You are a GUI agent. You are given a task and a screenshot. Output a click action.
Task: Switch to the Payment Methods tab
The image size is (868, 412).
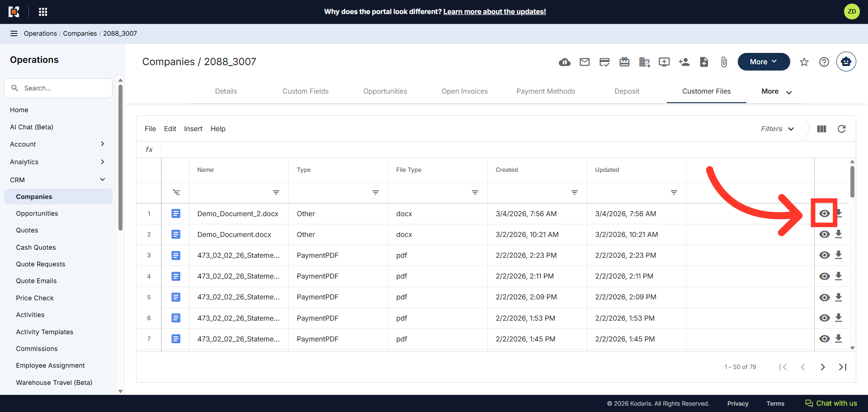click(x=546, y=91)
